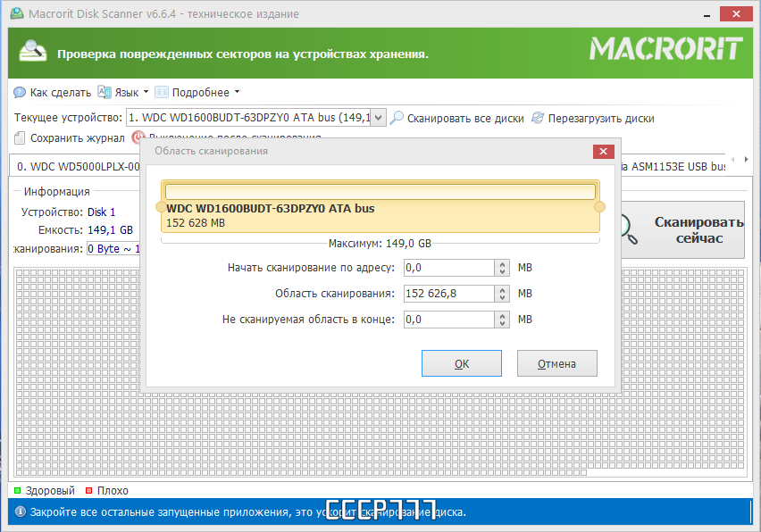761x532 pixels.
Task: Click the tab scroll right arrow
Action: tap(747, 159)
